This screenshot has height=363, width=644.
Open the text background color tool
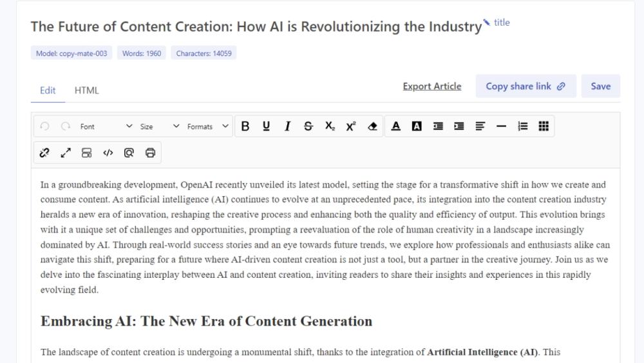(417, 126)
